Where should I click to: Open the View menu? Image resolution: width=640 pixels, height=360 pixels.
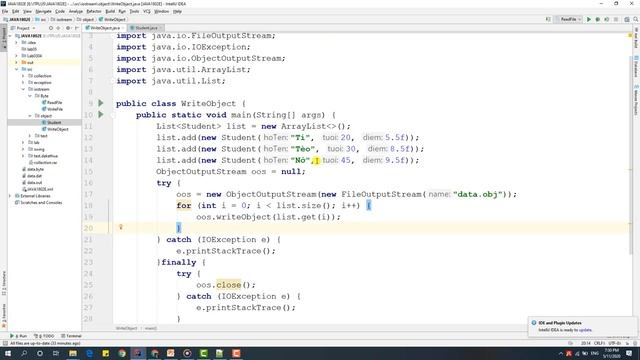pyautogui.click(x=27, y=11)
